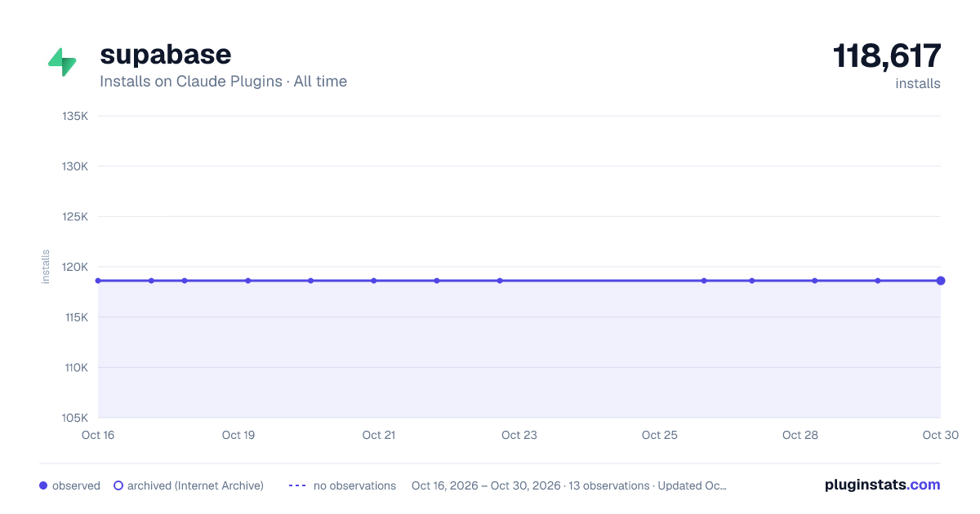
Task: Select the first data point at Oct 16
Action: tap(98, 281)
